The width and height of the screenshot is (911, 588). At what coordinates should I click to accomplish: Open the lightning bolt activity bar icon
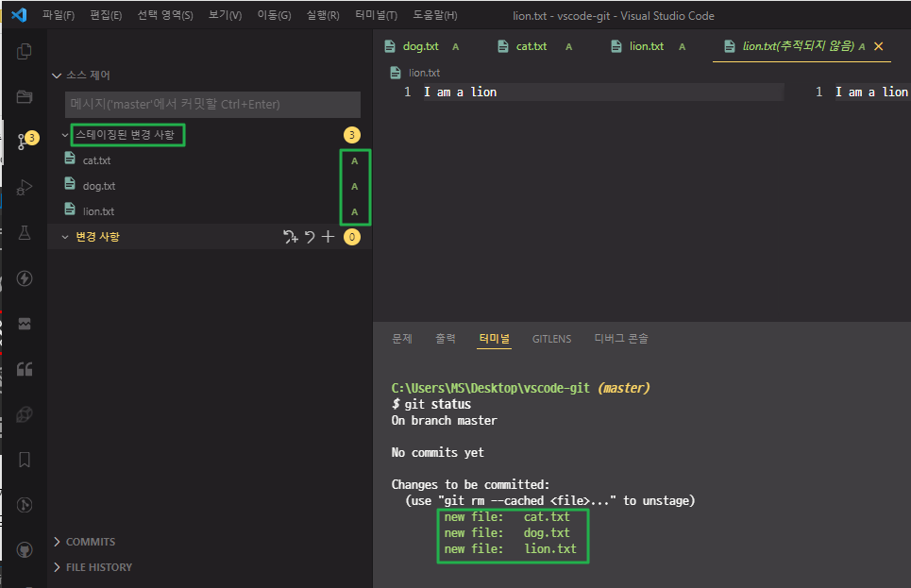24,278
